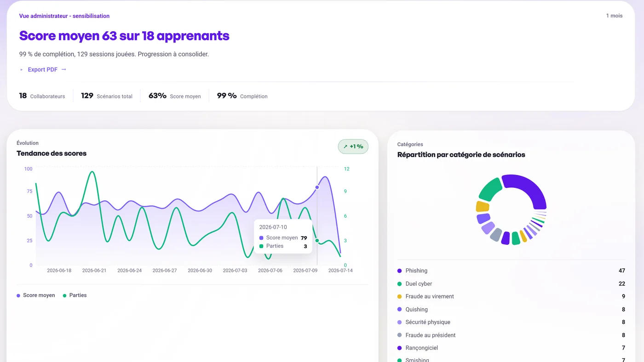Select the Duel cyber category row
This screenshot has width=644, height=362.
[x=511, y=284]
